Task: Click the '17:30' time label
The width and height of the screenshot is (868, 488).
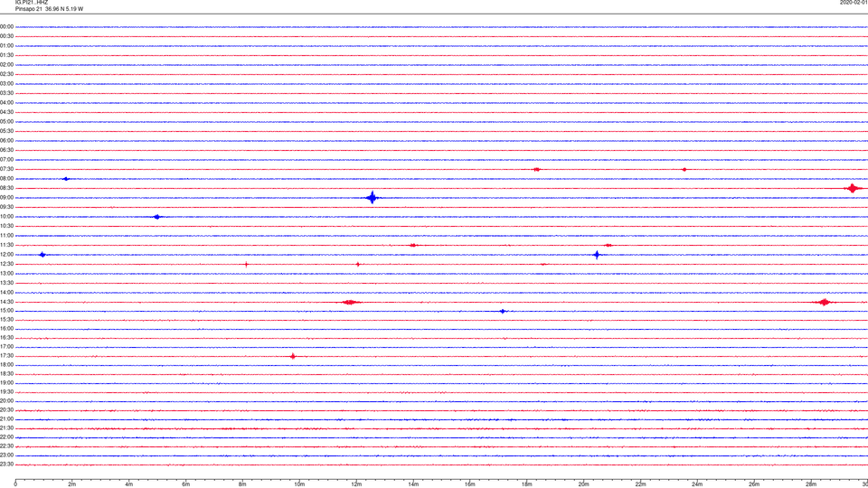Action: pyautogui.click(x=6, y=356)
